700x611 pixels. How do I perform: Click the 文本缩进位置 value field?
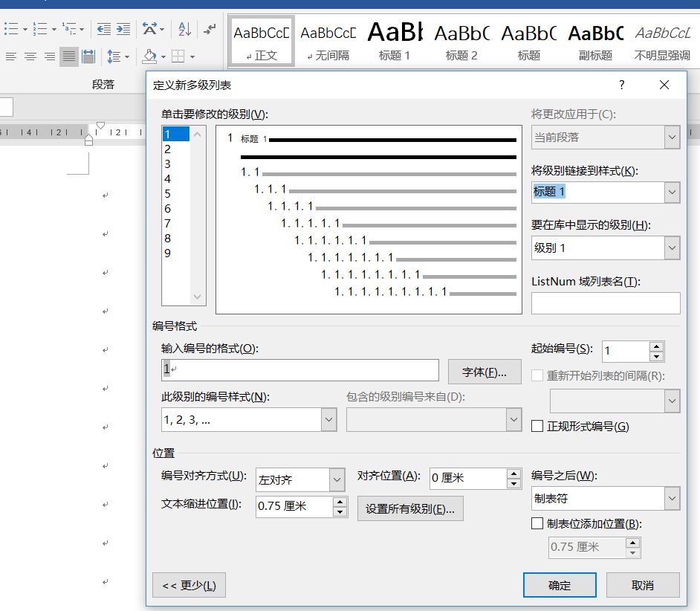point(295,506)
